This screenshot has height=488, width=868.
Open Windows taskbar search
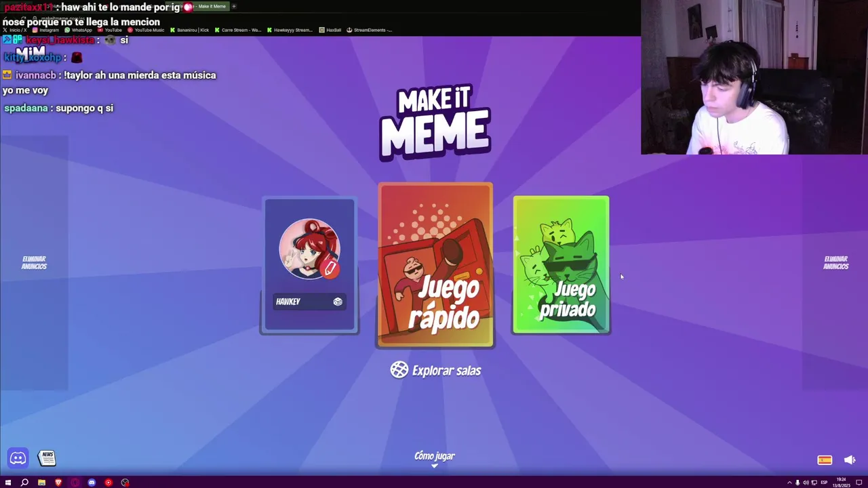(24, 483)
